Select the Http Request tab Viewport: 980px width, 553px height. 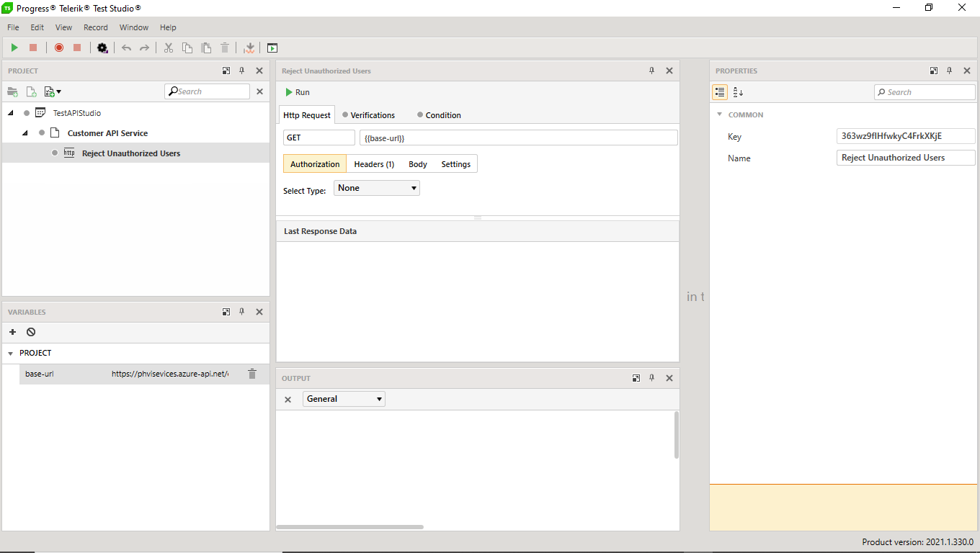(x=307, y=115)
